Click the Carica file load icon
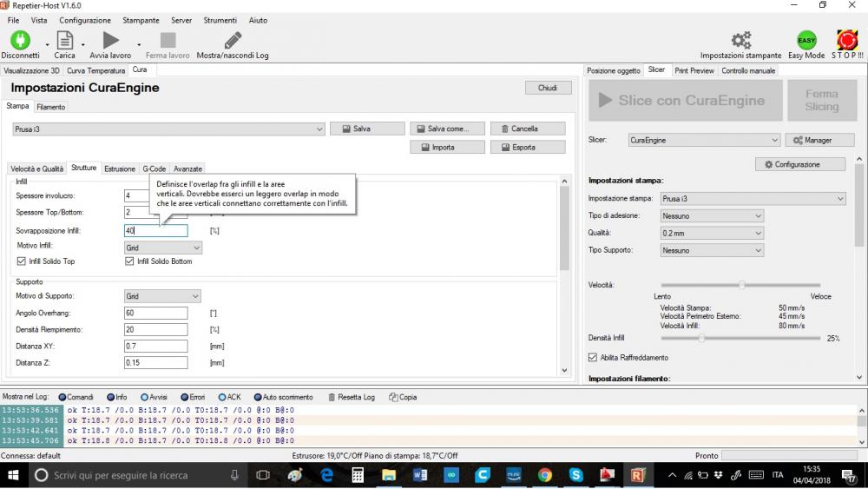Viewport: 868px width, 489px height. coord(64,40)
